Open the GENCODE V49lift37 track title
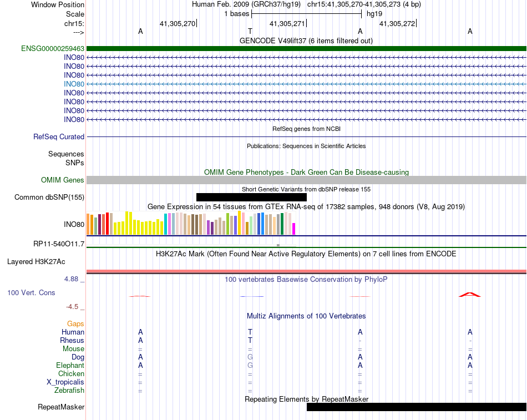Image resolution: width=527 pixels, height=420 pixels. point(306,41)
